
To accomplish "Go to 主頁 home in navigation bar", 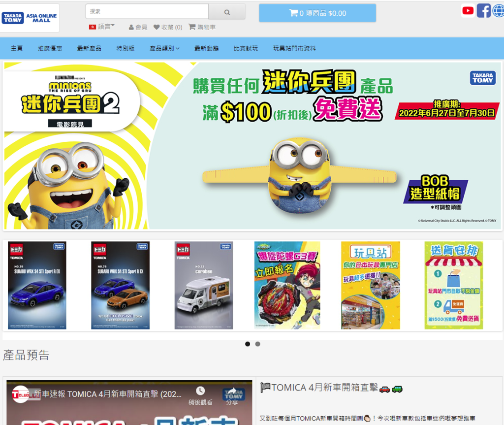I will click(17, 48).
